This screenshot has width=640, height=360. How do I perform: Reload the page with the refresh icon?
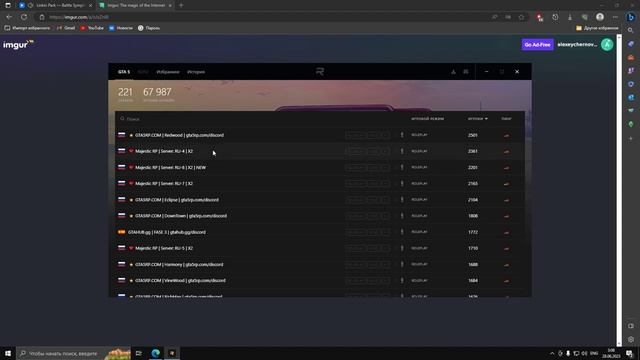point(24,17)
